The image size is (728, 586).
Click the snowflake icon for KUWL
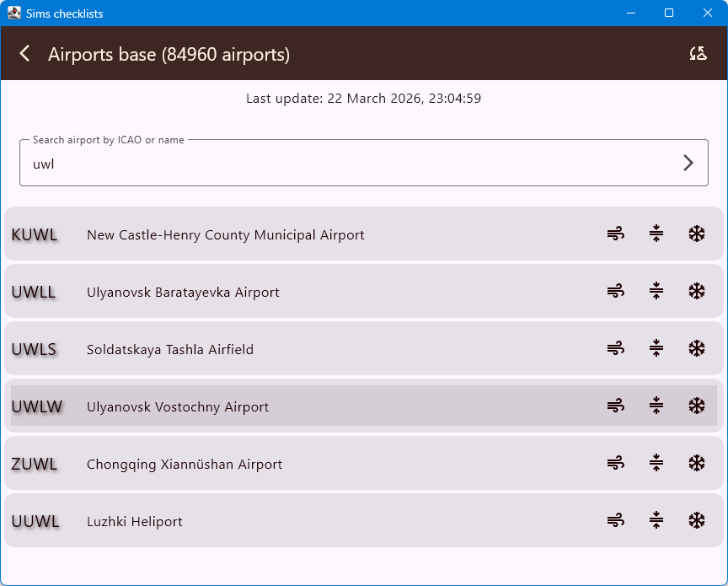pos(697,234)
